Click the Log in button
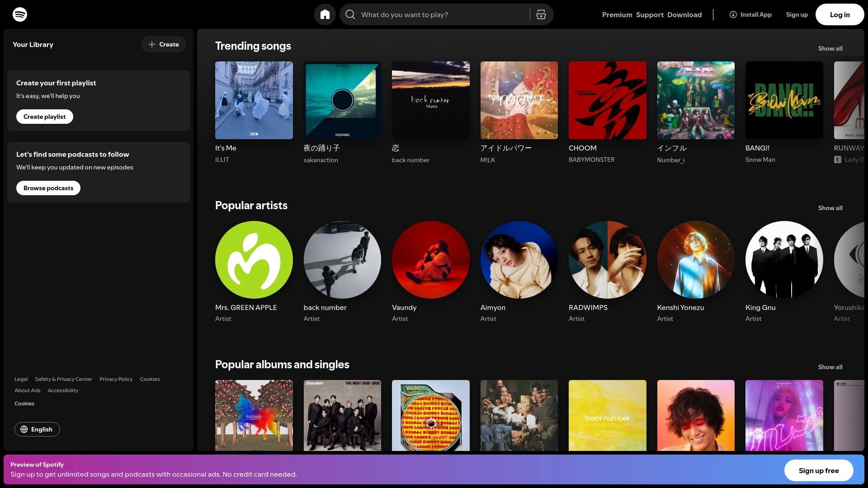868x488 pixels. point(840,14)
